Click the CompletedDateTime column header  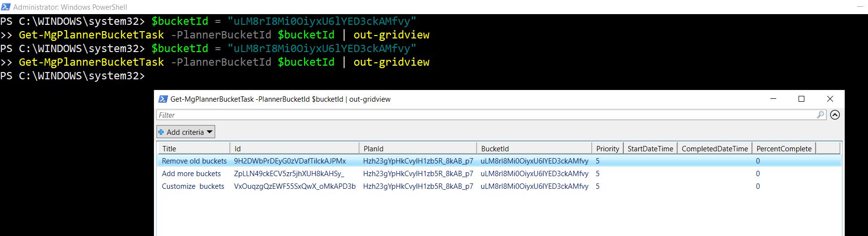tap(715, 148)
